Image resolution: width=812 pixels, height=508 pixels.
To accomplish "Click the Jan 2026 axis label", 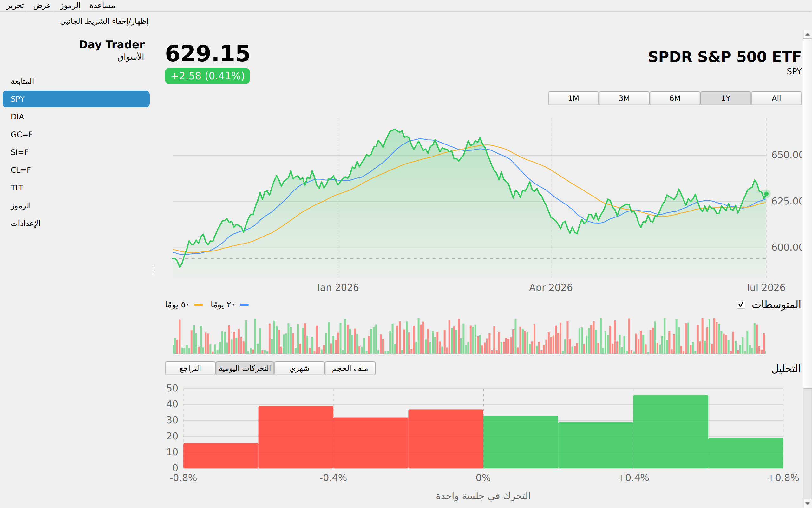I will (338, 288).
